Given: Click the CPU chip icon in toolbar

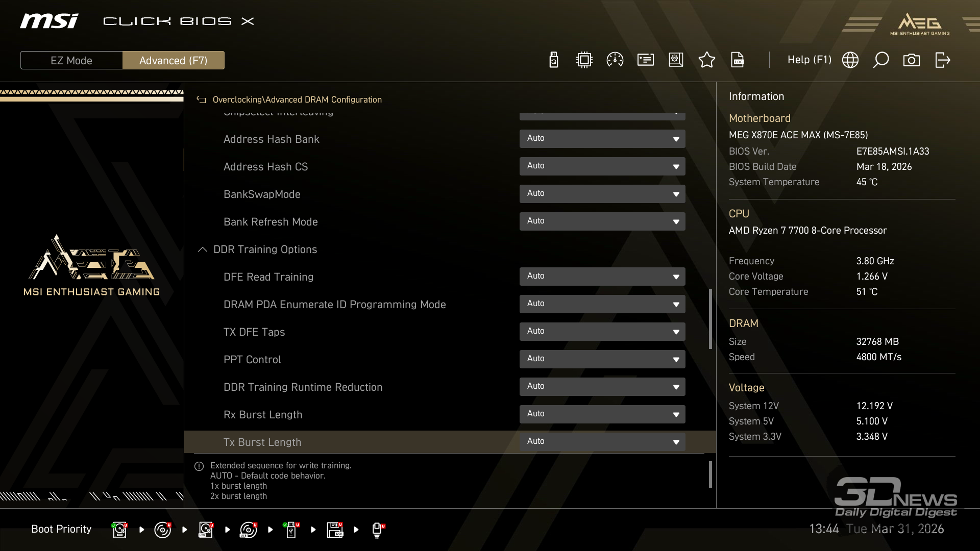Looking at the screenshot, I should [x=584, y=60].
